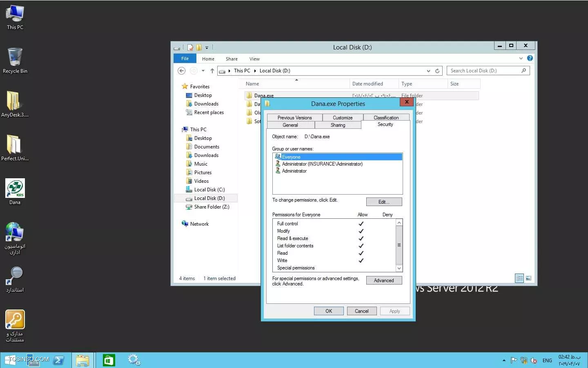Open the This PC desktop icon
Image resolution: width=588 pixels, height=368 pixels.
(15, 17)
